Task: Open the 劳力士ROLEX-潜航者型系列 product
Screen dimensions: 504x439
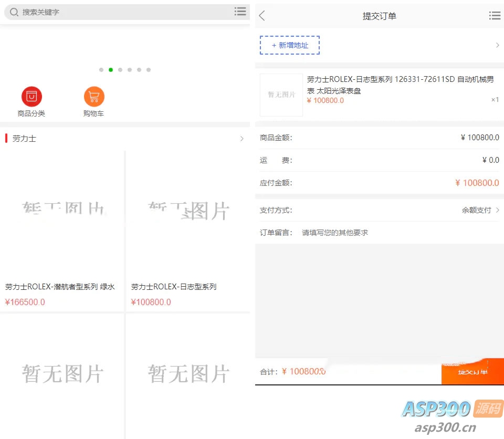Action: (x=60, y=287)
